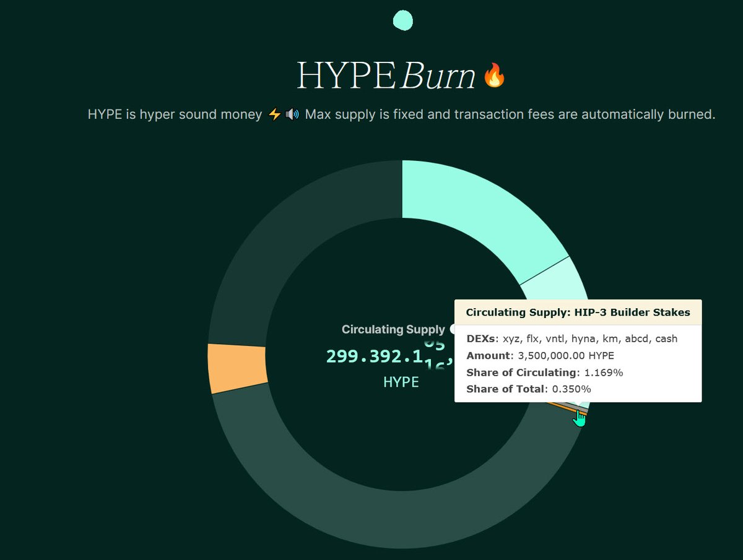The width and height of the screenshot is (743, 560).
Task: Click the lightning bolt emoji in subtitle
Action: point(275,114)
